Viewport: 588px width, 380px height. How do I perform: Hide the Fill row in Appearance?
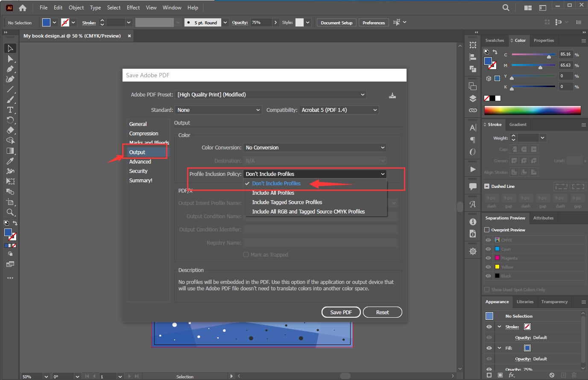click(x=489, y=348)
